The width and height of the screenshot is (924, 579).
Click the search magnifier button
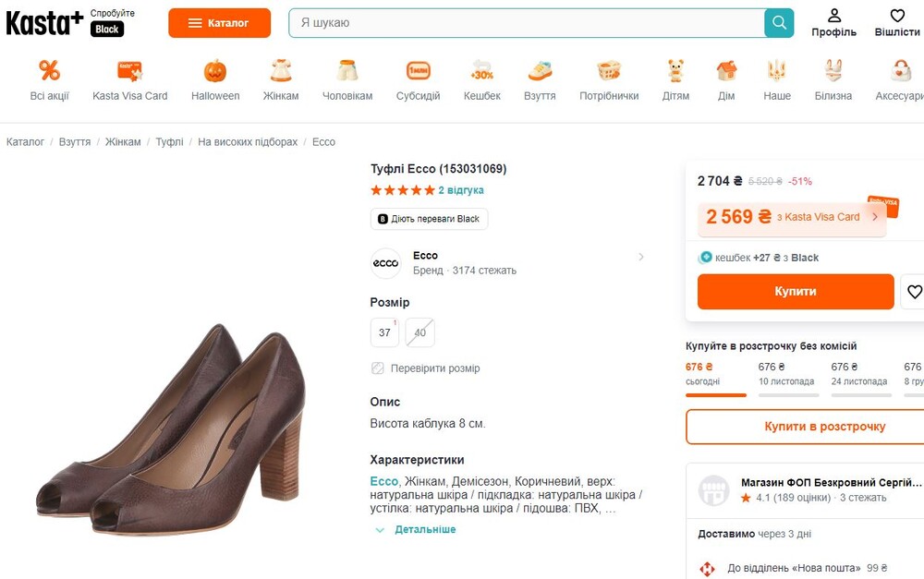[x=779, y=23]
